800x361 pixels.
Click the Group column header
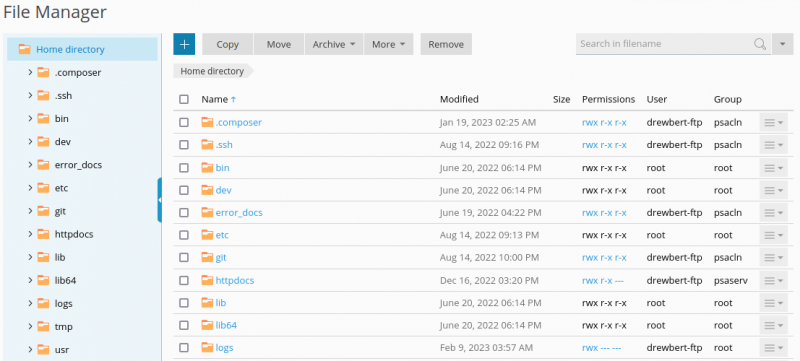coord(728,99)
